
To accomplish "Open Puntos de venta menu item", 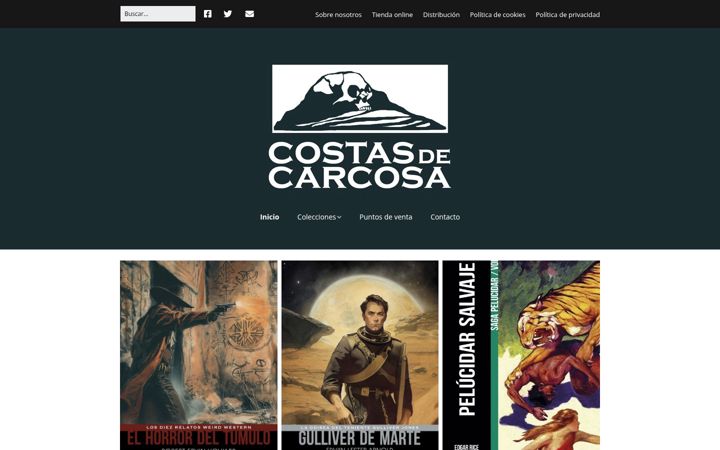I will pyautogui.click(x=386, y=217).
